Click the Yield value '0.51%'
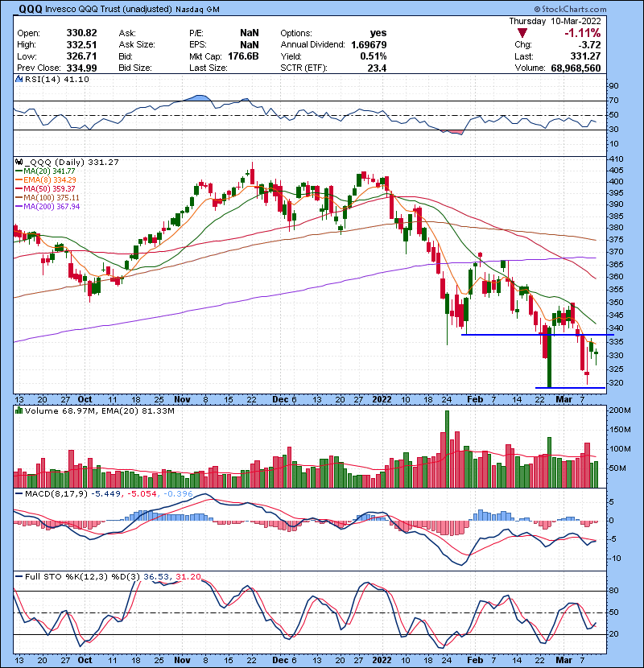Screen dimensions: 644x668 click(374, 56)
